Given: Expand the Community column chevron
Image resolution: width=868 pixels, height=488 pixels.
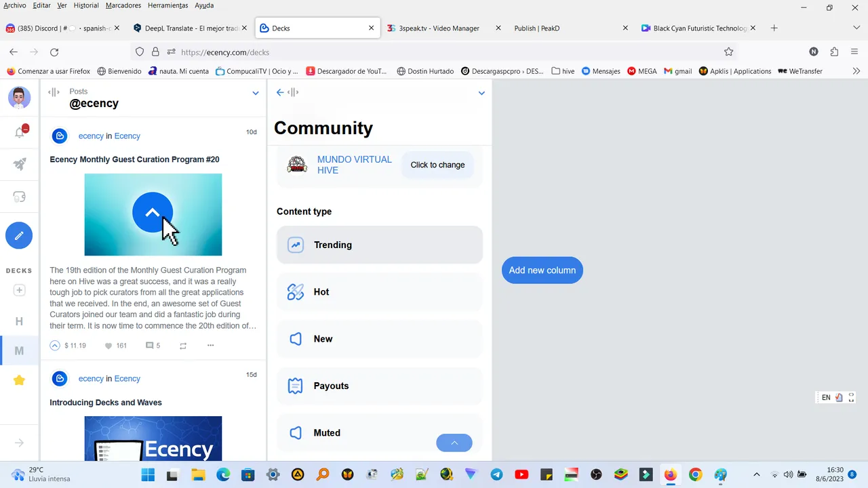Looking at the screenshot, I should pos(481,93).
